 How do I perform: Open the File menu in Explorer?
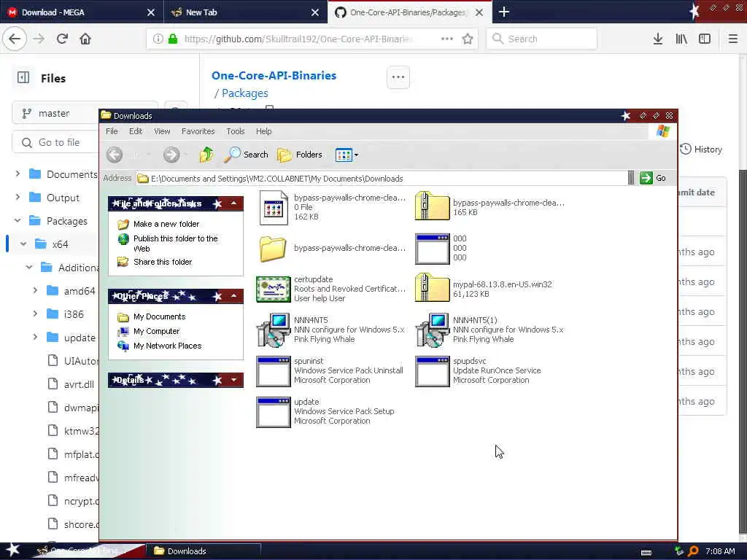click(x=112, y=131)
